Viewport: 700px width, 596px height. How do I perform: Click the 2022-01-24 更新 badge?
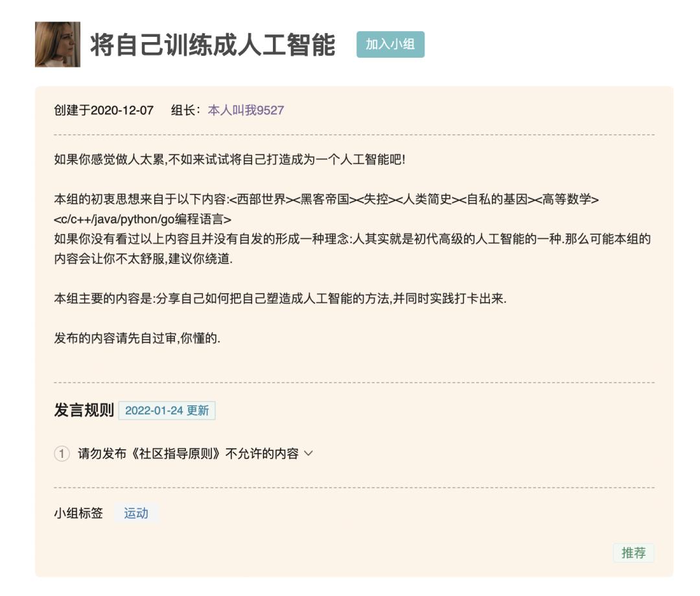(167, 411)
